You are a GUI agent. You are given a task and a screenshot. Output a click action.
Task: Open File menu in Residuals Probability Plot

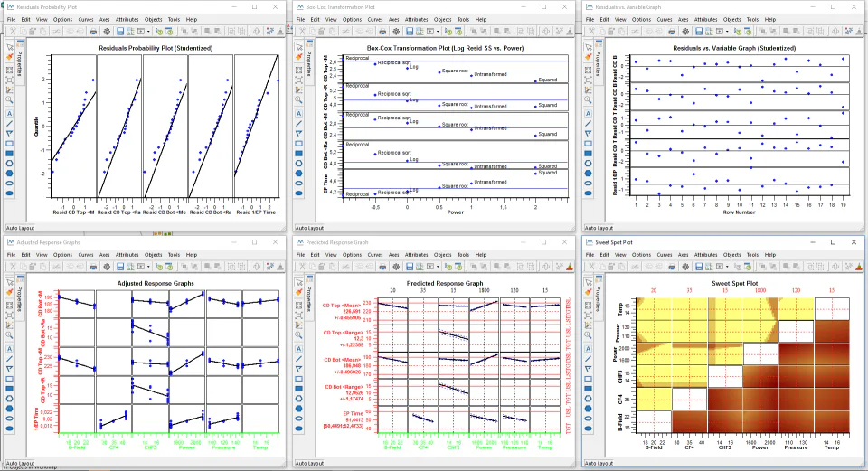click(11, 19)
